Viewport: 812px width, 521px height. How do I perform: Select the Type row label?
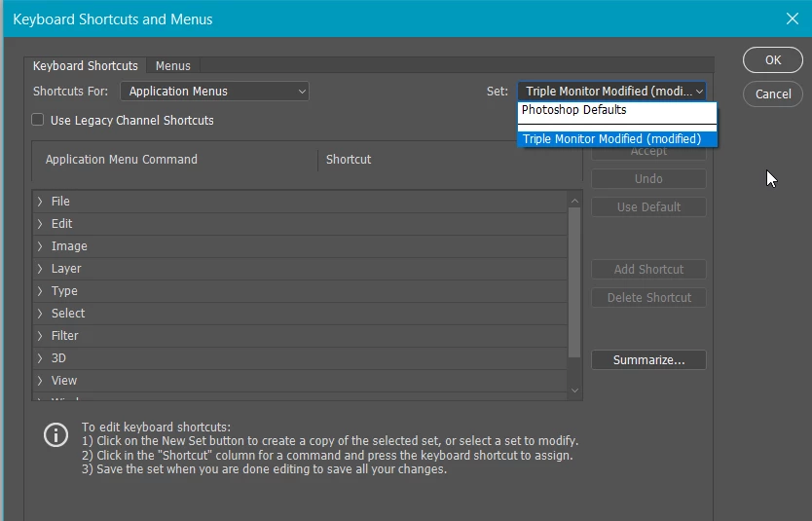click(64, 291)
